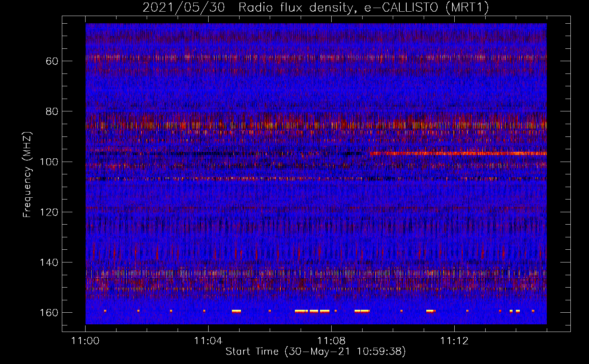This screenshot has width=589, height=364.
Task: Click the '100' frequency tick label
Action: [x=49, y=162]
